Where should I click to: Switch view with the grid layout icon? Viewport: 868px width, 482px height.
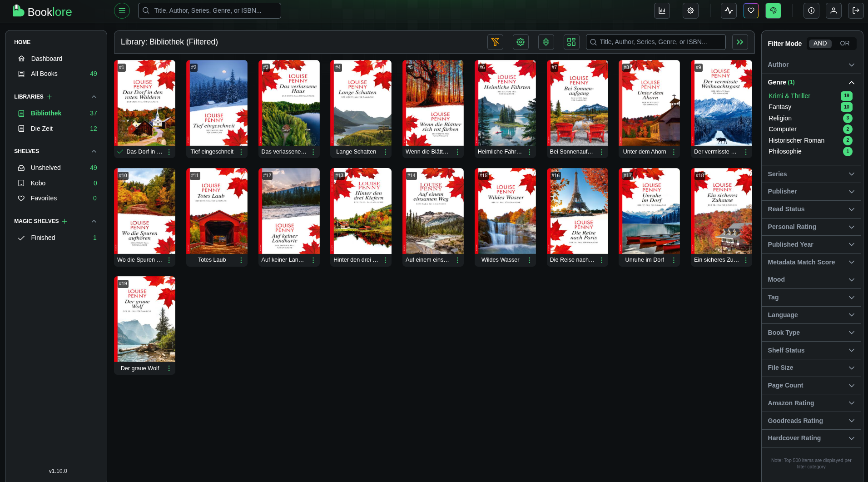571,42
